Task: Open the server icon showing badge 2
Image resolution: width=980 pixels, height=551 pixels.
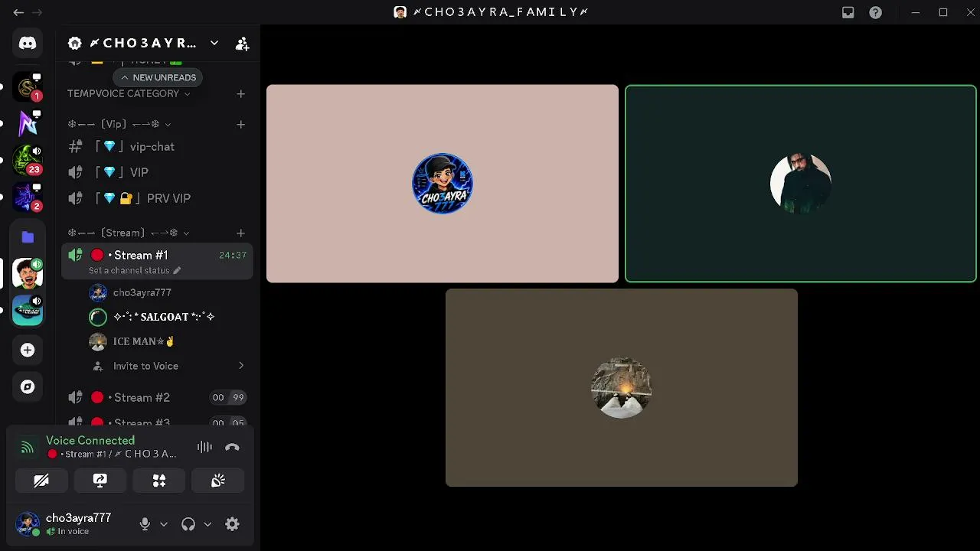Action: coord(28,197)
